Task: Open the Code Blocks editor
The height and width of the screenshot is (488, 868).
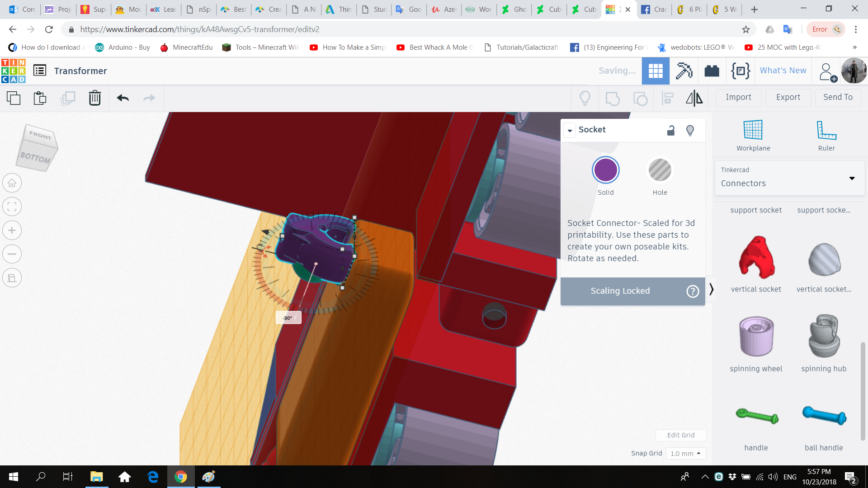Action: pyautogui.click(x=740, y=70)
